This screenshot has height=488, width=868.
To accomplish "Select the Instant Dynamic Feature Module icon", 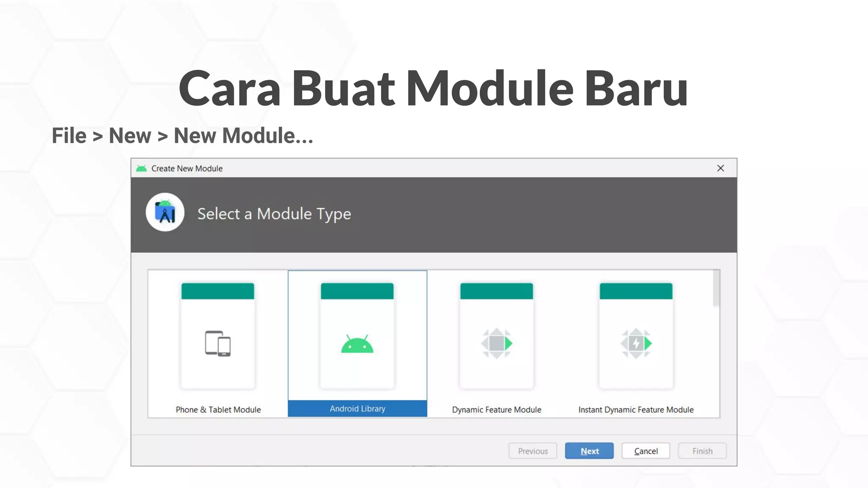I will 636,344.
